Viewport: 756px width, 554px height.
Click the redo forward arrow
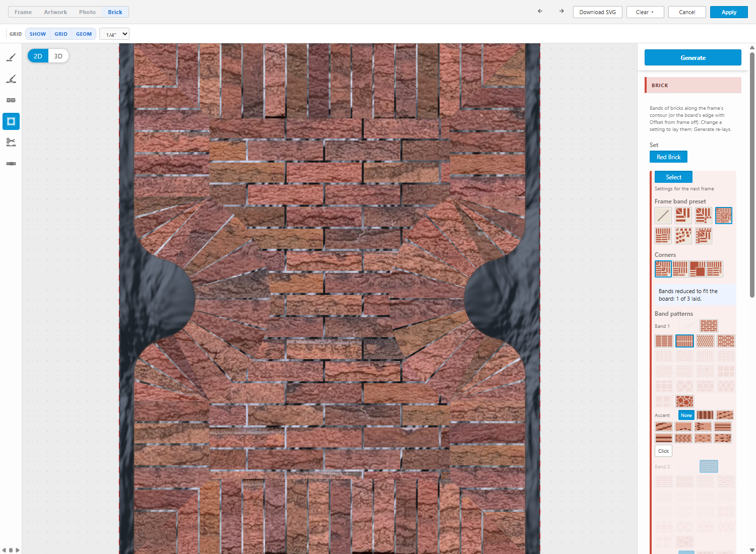coord(561,11)
